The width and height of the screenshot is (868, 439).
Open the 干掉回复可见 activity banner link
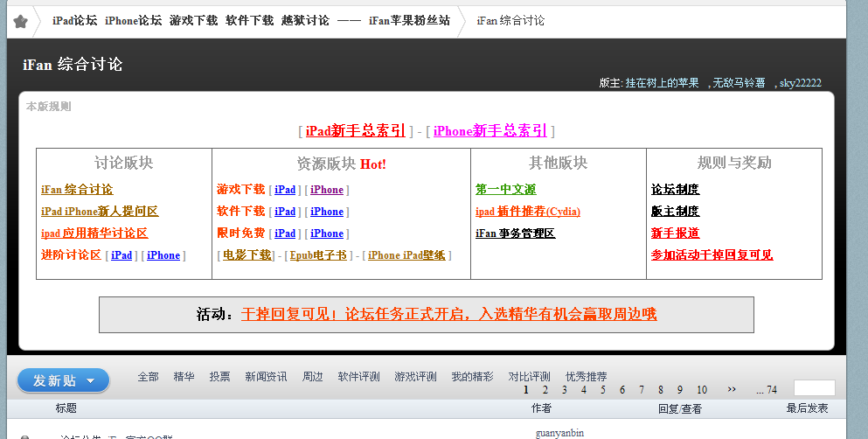point(449,315)
